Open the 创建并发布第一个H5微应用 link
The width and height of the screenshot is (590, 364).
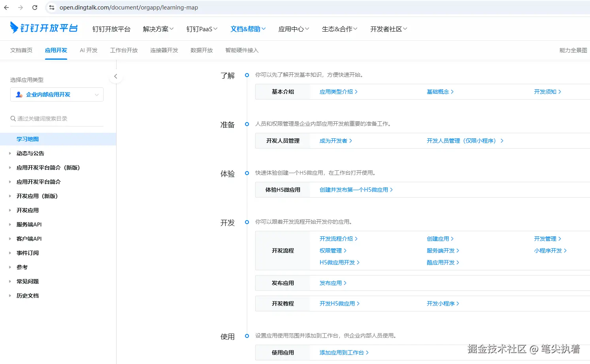click(354, 189)
